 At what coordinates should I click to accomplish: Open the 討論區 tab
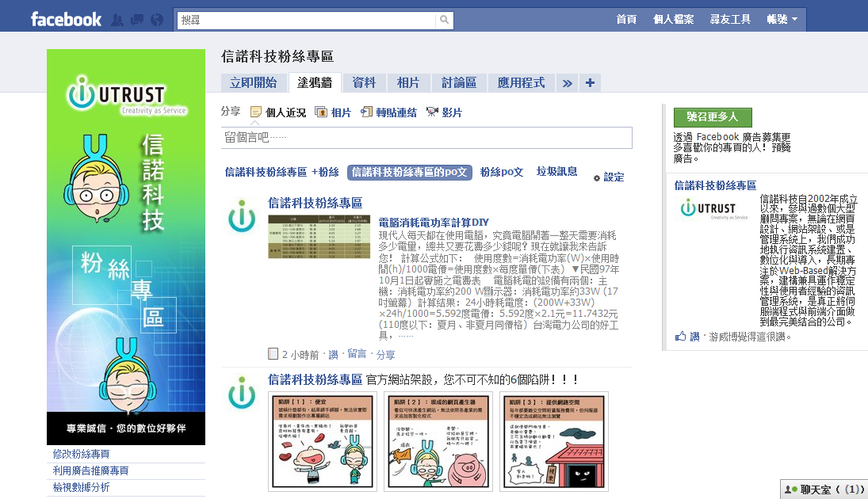pos(458,82)
